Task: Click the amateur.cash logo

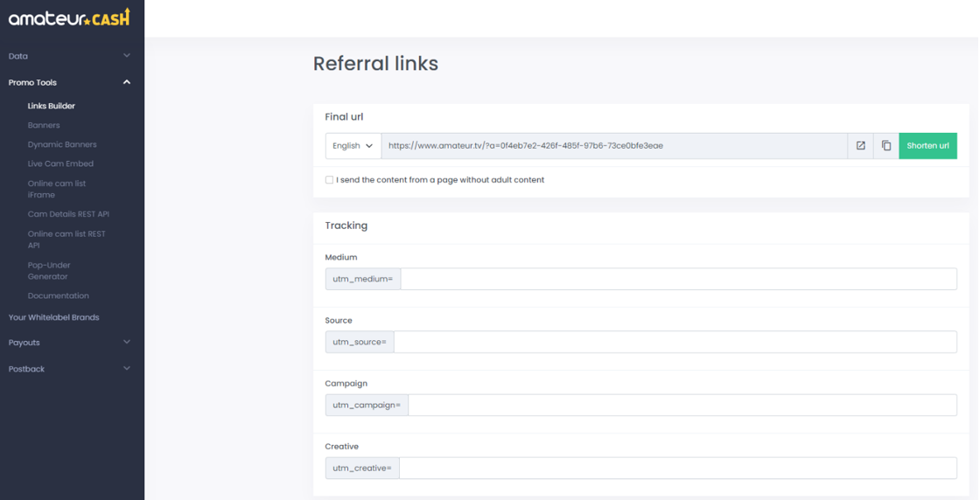Action: coord(69,17)
